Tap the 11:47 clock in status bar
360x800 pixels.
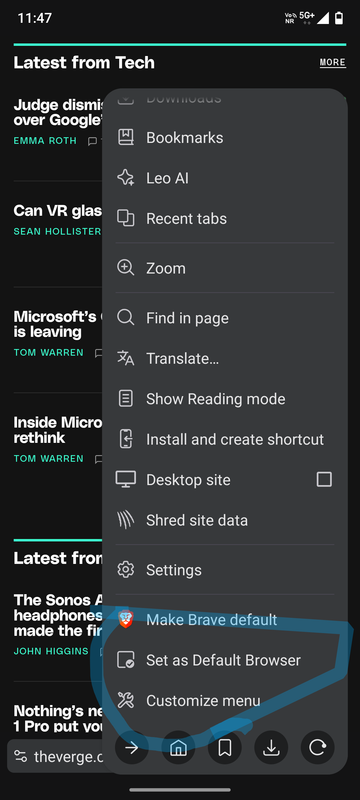[x=34, y=18]
